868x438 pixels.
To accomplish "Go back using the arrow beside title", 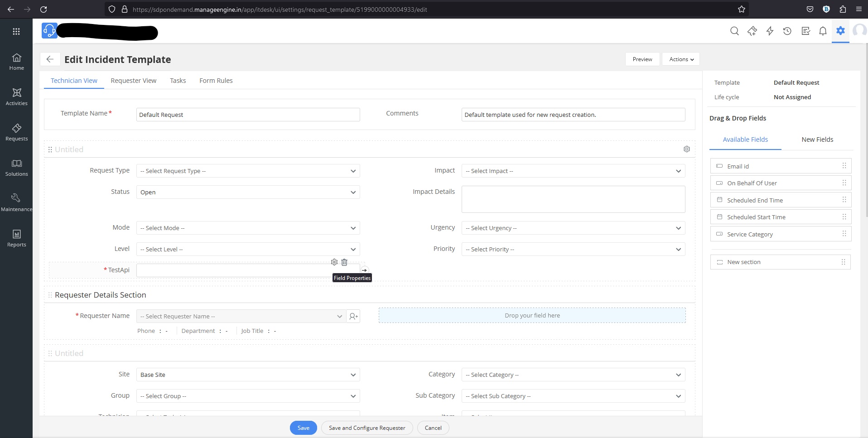I will coord(50,59).
